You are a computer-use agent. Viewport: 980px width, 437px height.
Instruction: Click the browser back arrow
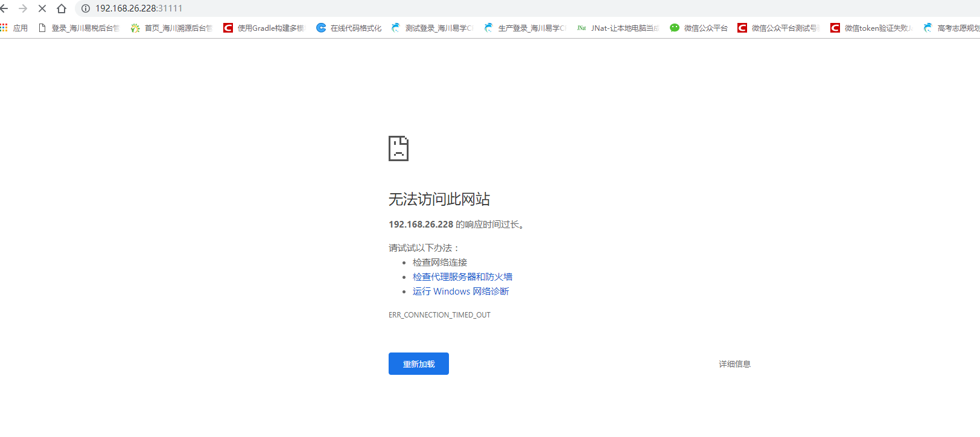[4, 8]
